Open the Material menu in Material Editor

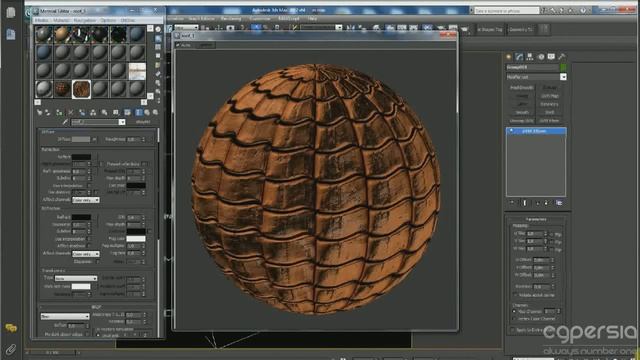[x=61, y=20]
